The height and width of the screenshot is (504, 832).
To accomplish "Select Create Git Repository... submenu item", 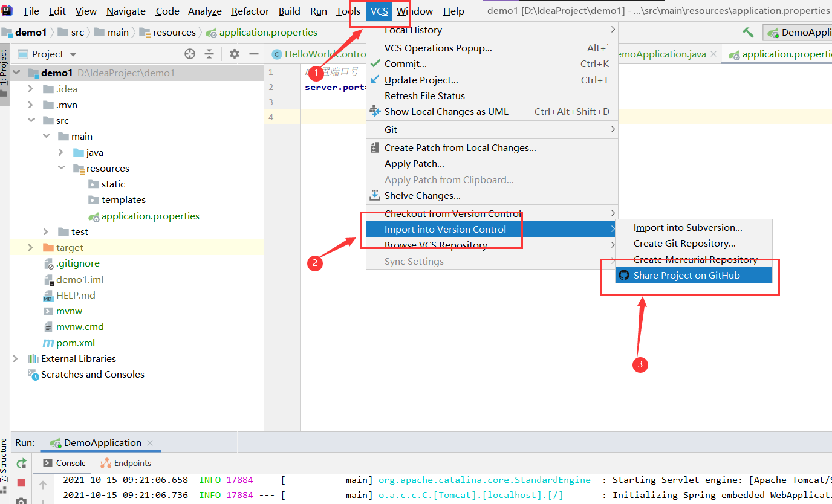I will [x=694, y=243].
